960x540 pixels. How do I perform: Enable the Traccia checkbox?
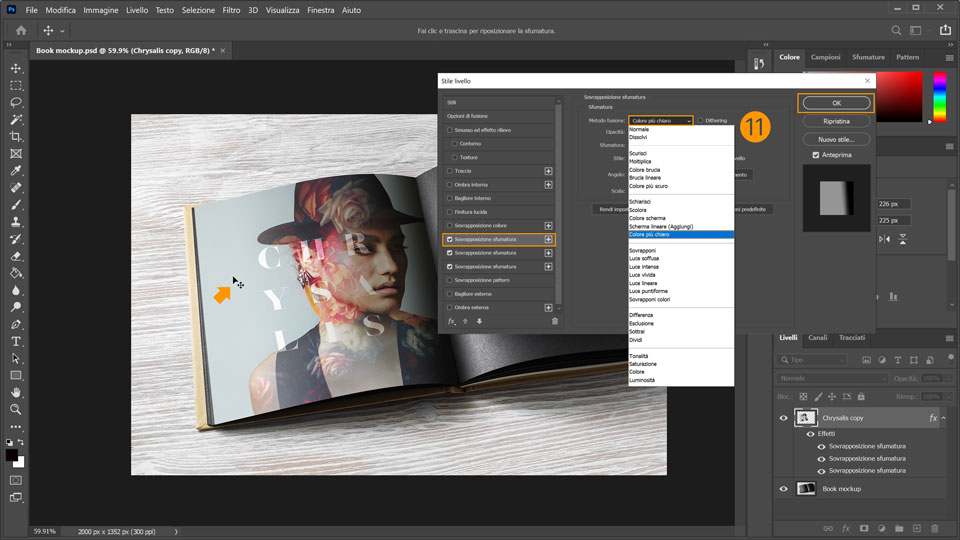click(x=450, y=171)
